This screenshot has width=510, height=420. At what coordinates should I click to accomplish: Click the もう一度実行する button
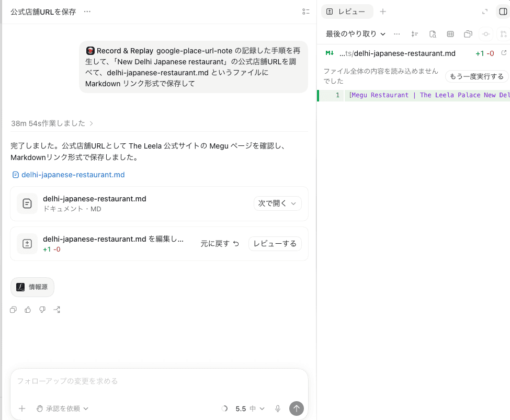477,76
